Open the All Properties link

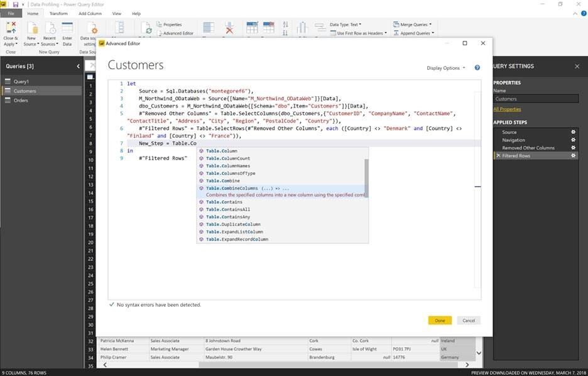[507, 109]
